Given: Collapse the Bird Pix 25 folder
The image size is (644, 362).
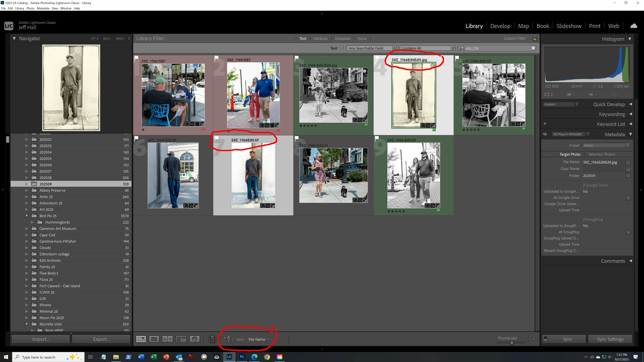Looking at the screenshot, I should coord(27,216).
